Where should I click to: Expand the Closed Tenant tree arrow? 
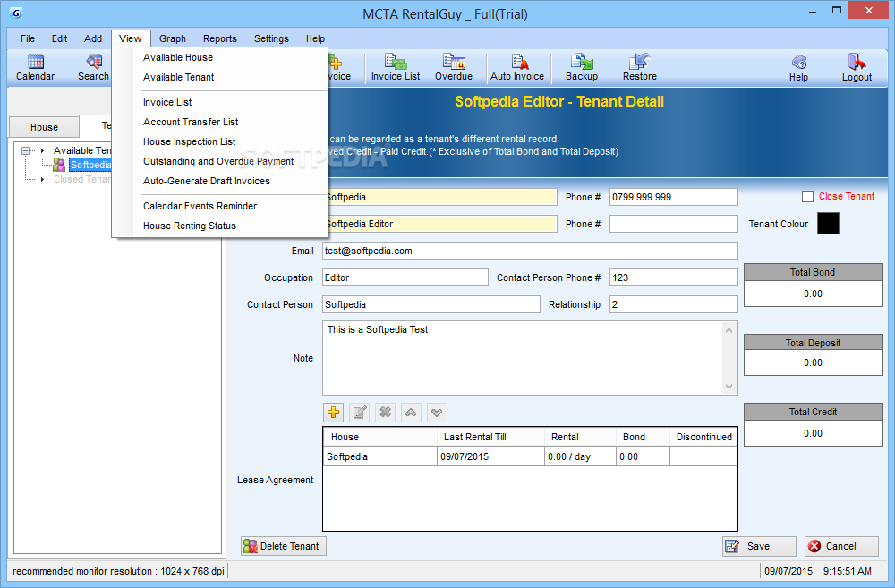tap(43, 179)
